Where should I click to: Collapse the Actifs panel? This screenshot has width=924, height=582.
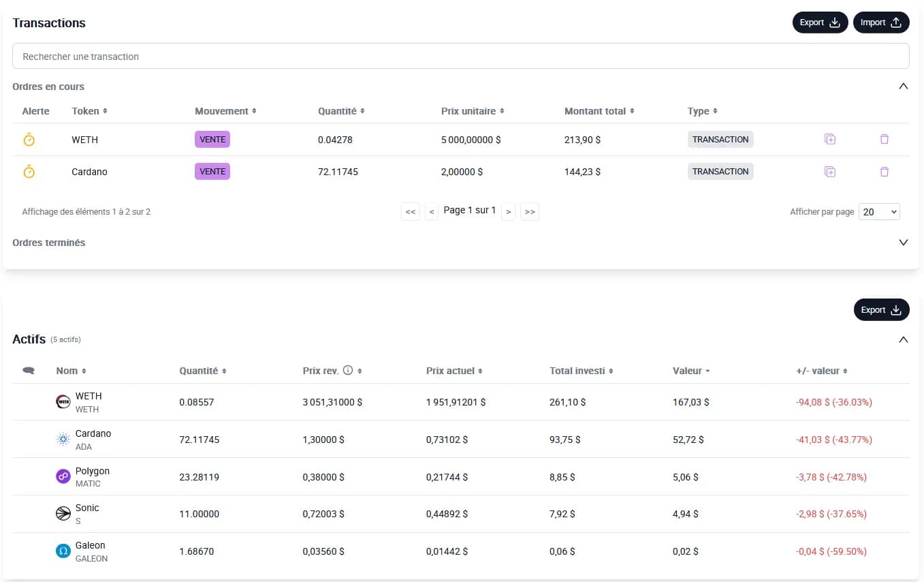click(x=904, y=339)
